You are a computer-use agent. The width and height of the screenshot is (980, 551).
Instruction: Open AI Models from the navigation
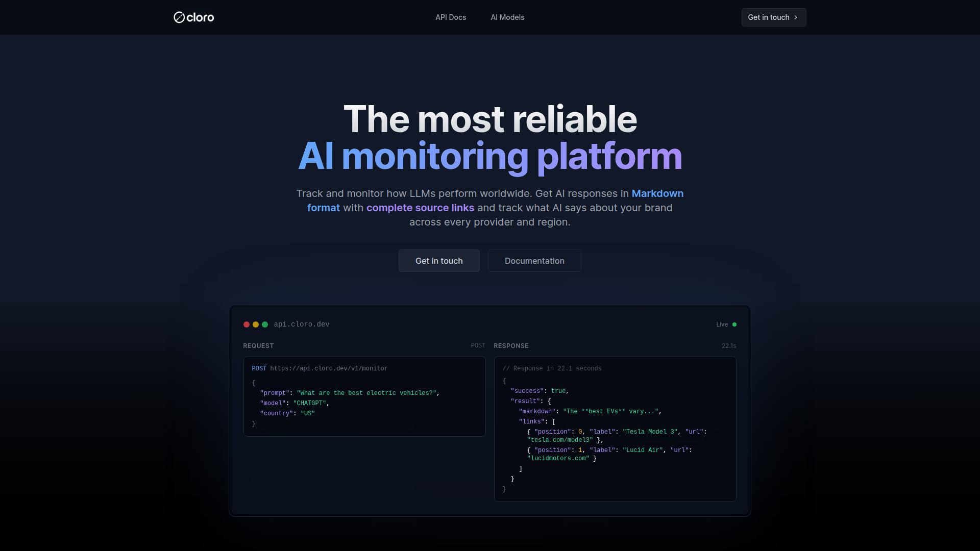(x=507, y=17)
